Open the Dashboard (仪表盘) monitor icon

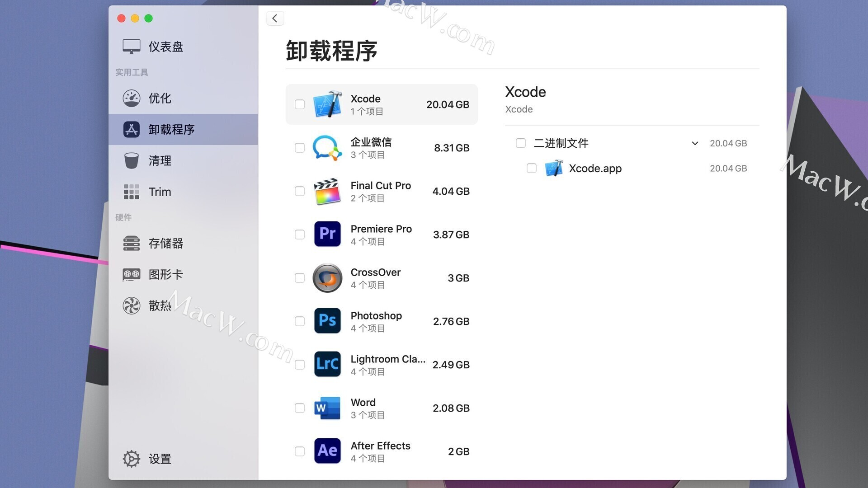(131, 47)
